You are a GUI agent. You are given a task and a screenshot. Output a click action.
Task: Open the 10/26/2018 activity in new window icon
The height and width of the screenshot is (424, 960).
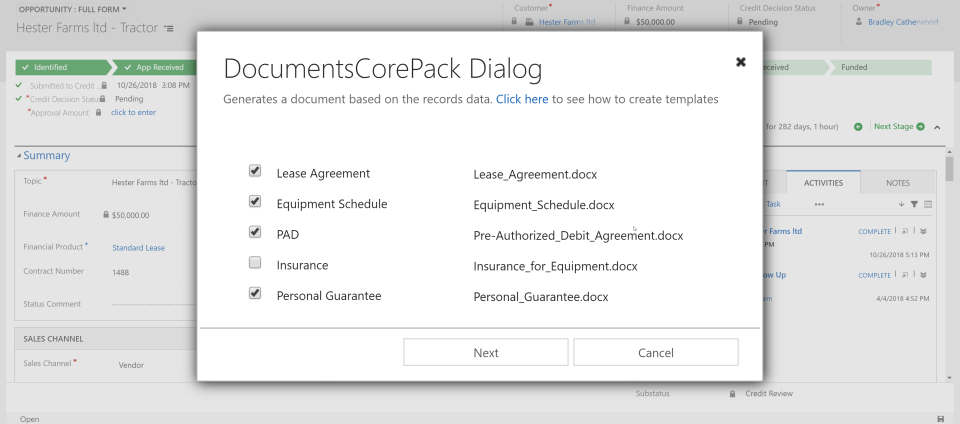(904, 231)
